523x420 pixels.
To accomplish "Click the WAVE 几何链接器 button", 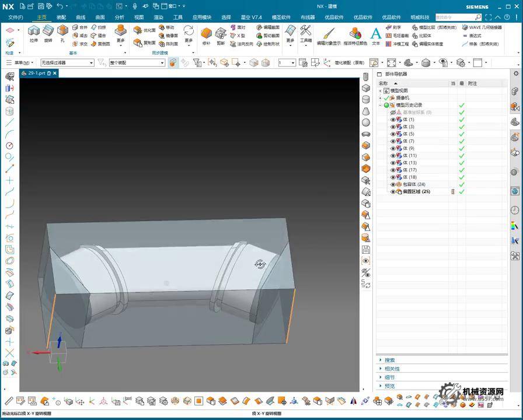I will (x=482, y=27).
